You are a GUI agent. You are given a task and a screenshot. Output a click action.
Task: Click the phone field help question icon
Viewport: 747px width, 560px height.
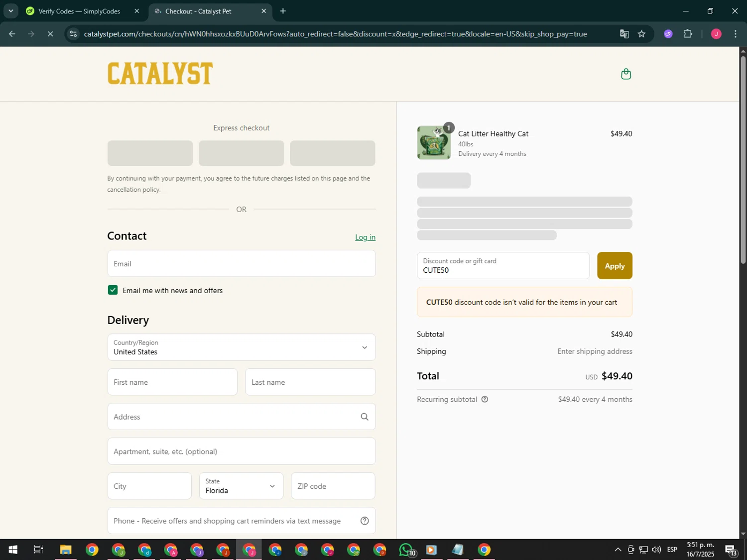coord(365,521)
